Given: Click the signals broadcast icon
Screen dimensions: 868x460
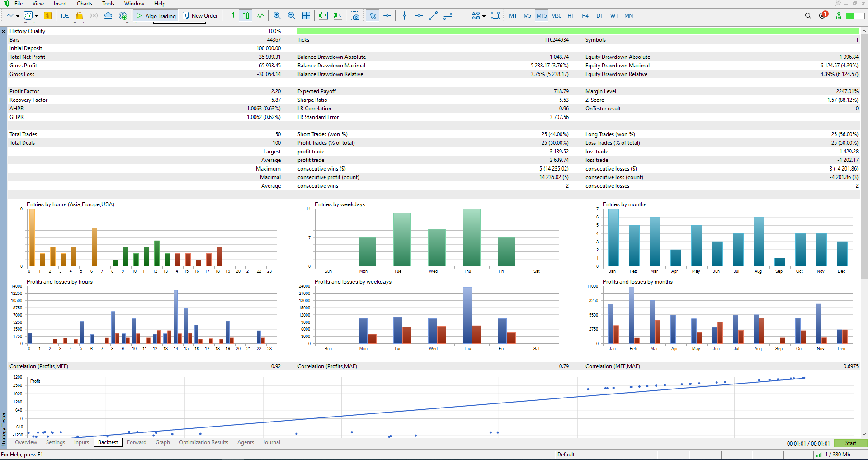Looking at the screenshot, I should 94,16.
